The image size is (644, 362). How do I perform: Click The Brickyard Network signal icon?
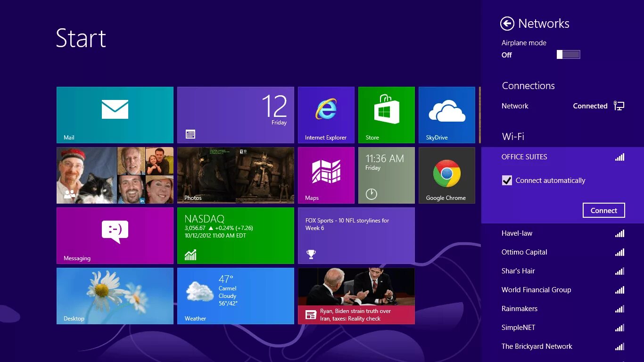[x=619, y=346]
